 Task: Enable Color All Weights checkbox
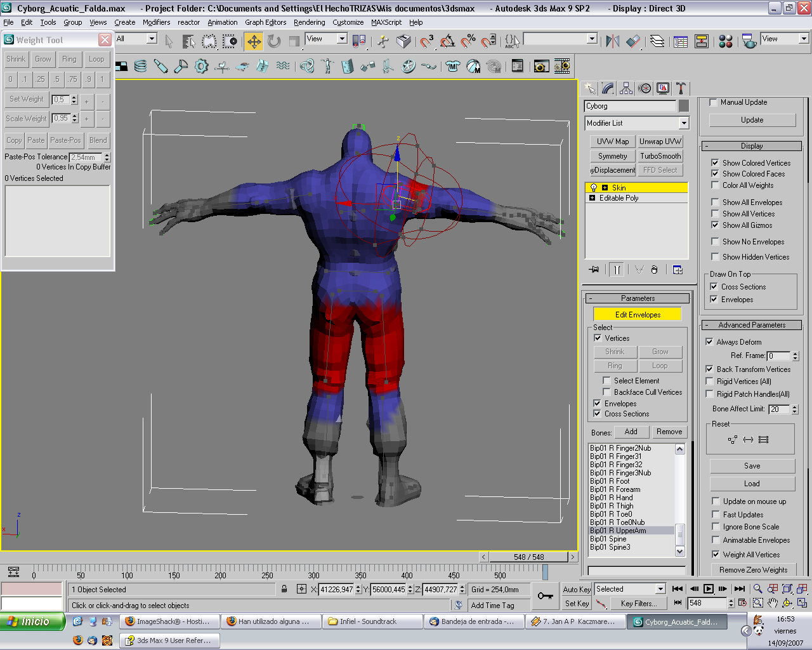point(715,185)
